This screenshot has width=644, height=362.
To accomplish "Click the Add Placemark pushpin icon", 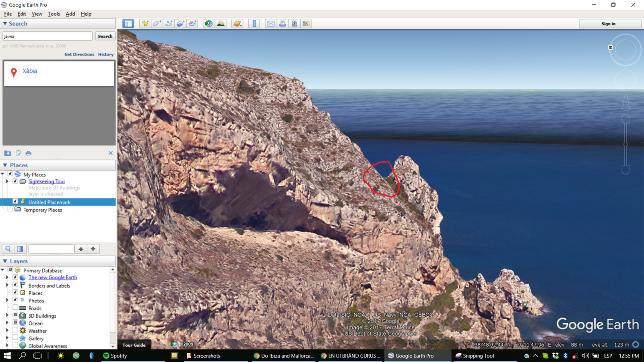I will point(145,24).
